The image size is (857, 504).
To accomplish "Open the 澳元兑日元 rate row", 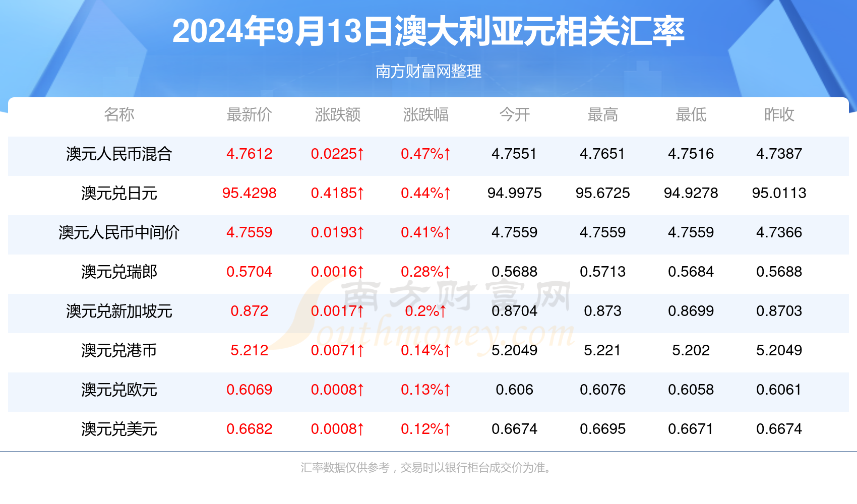I will (120, 194).
